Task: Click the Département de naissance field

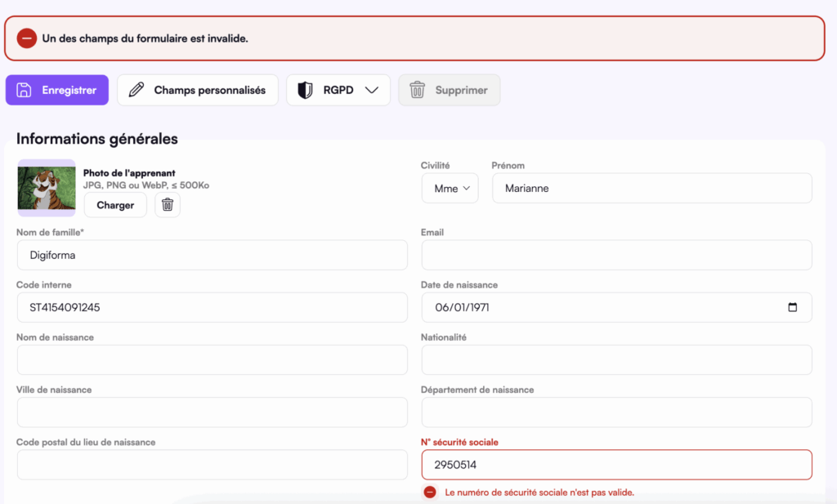Action: click(616, 412)
